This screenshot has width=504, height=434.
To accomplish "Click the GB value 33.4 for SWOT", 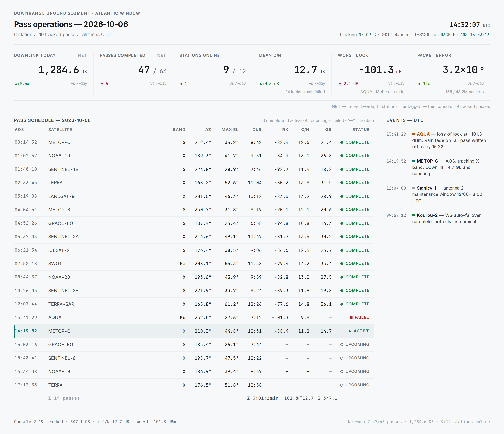I will click(326, 264).
